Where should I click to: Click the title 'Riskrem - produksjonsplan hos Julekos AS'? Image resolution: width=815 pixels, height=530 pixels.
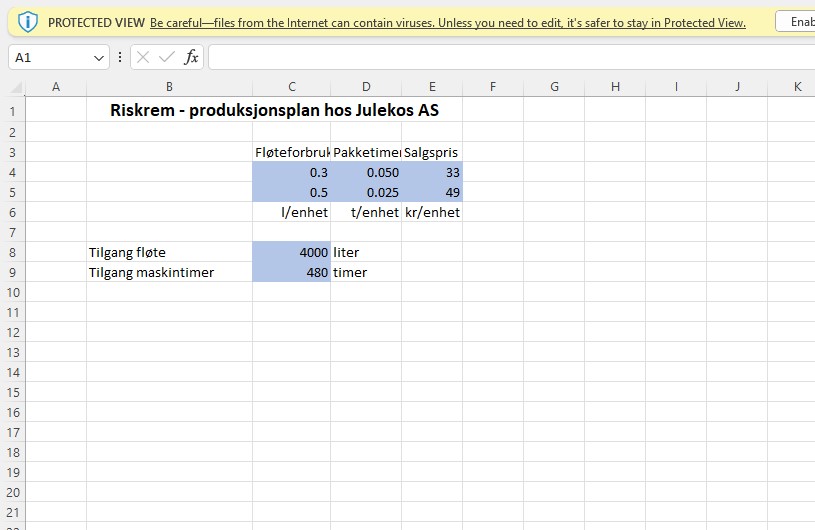[x=274, y=110]
